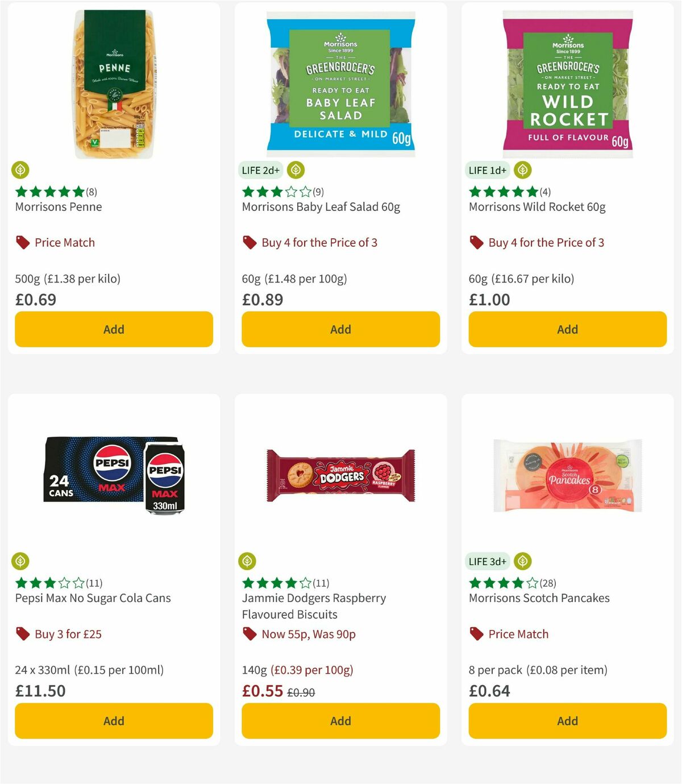
Task: Click the leaf icon beside LIFE 3d+ on Scotch Pancakes
Action: (522, 561)
